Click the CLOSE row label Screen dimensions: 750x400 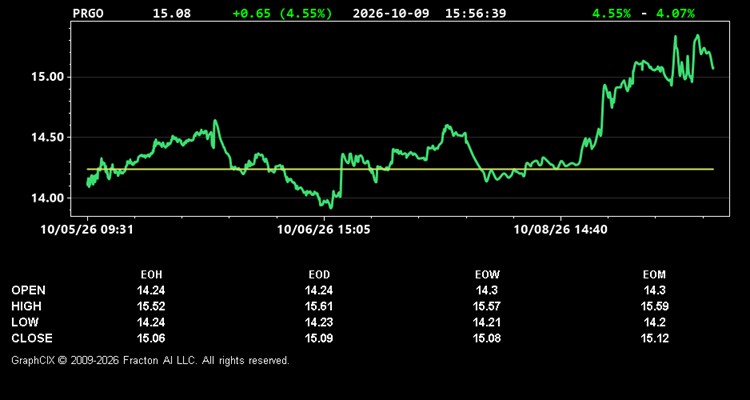tap(32, 338)
